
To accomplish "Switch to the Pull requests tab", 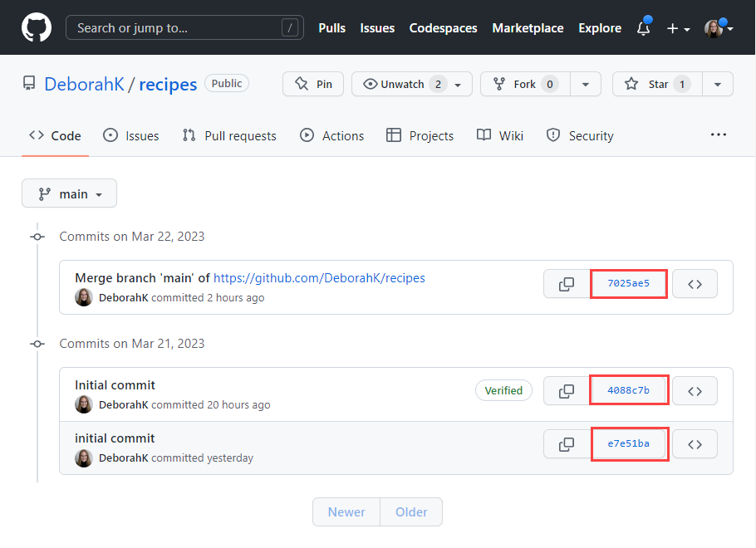I will [229, 136].
